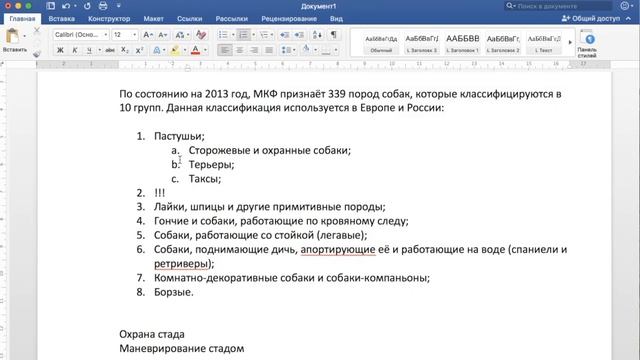Click the text effects glowing A icon
640x360 pixels.
click(x=157, y=50)
